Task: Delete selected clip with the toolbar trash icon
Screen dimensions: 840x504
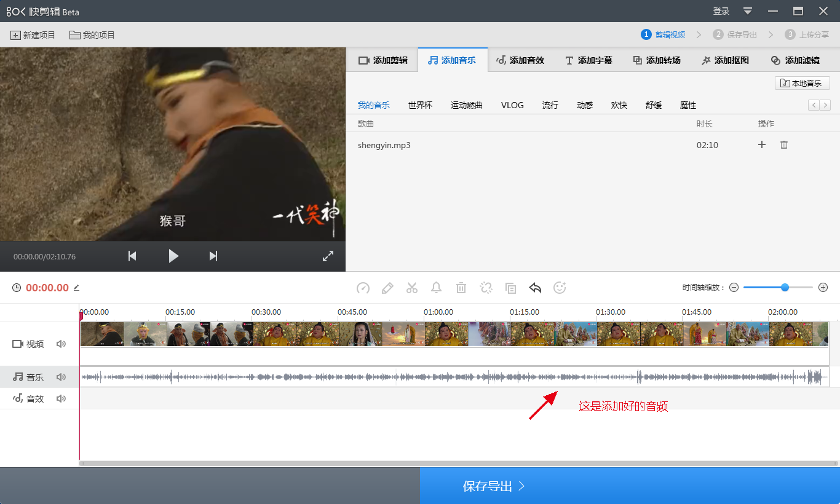Action: point(461,288)
